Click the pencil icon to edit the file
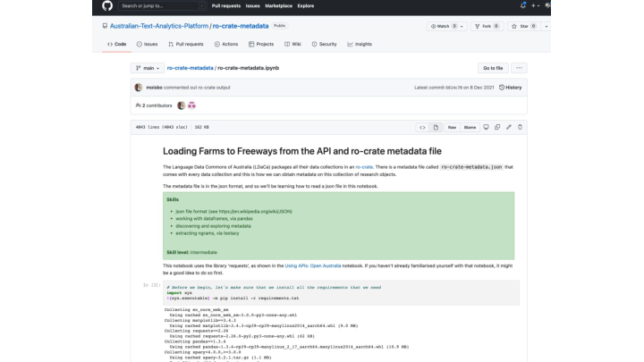The width and height of the screenshot is (644, 362). pos(509,128)
